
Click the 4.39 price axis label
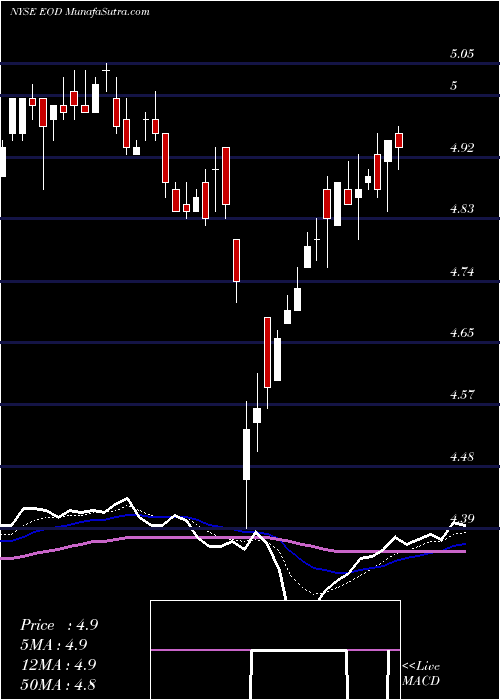click(x=462, y=519)
